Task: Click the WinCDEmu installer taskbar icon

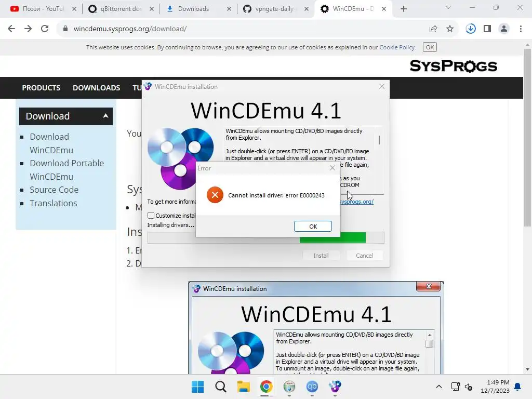Action: [335, 387]
